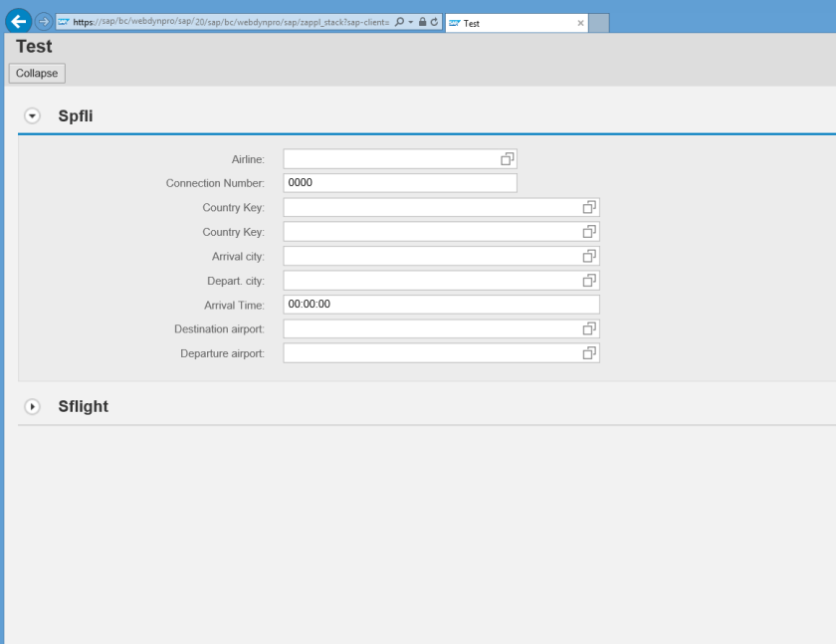Viewport: 836px width, 644px height.
Task: Select the Test browser tab
Action: pos(517,23)
